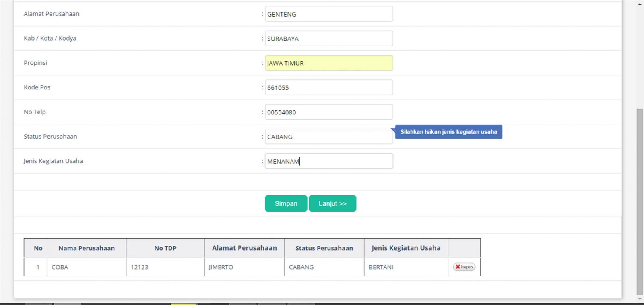Click the scrollbar up arrow

coord(640,4)
